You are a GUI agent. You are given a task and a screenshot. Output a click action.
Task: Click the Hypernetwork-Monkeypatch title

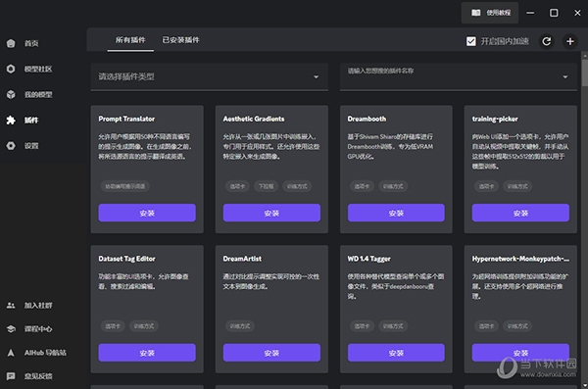click(520, 259)
